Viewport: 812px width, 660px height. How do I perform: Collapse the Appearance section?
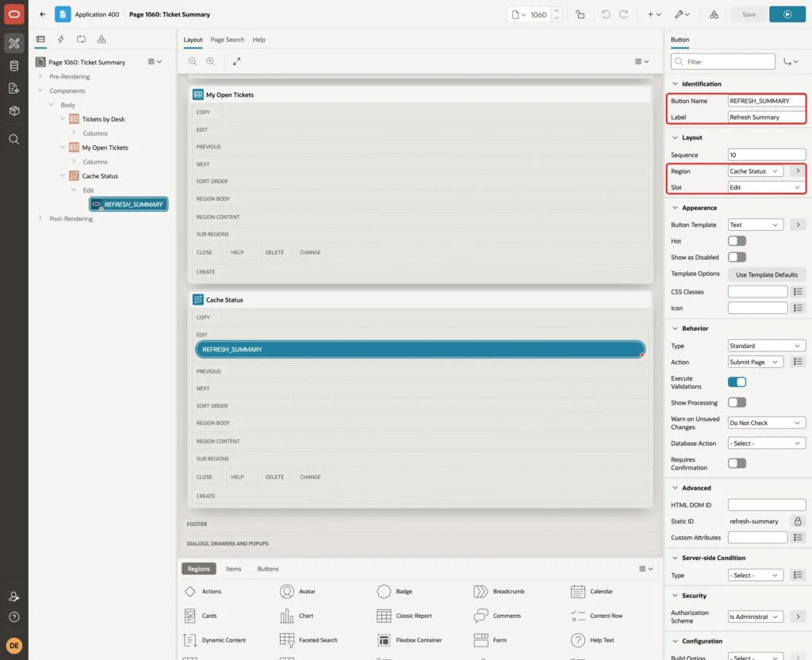(675, 208)
